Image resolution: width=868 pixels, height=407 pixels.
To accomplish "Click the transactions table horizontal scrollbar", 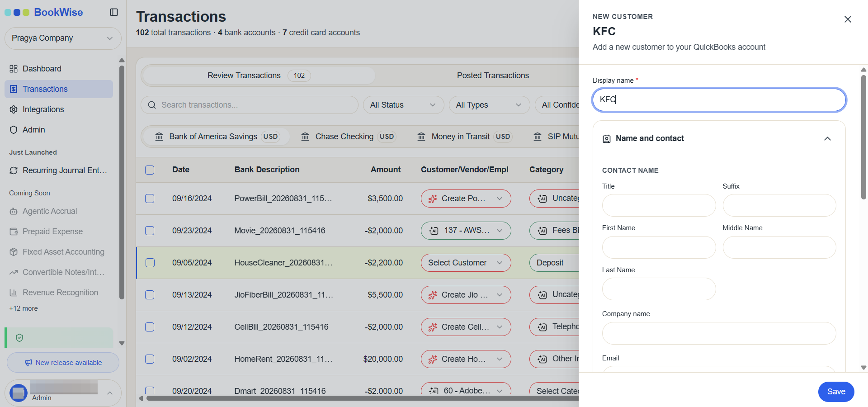I will coord(362,398).
